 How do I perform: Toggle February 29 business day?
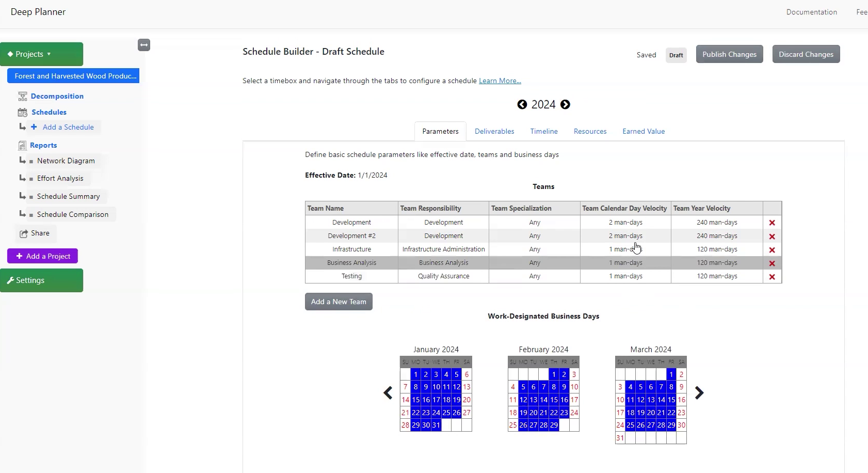[x=554, y=425]
